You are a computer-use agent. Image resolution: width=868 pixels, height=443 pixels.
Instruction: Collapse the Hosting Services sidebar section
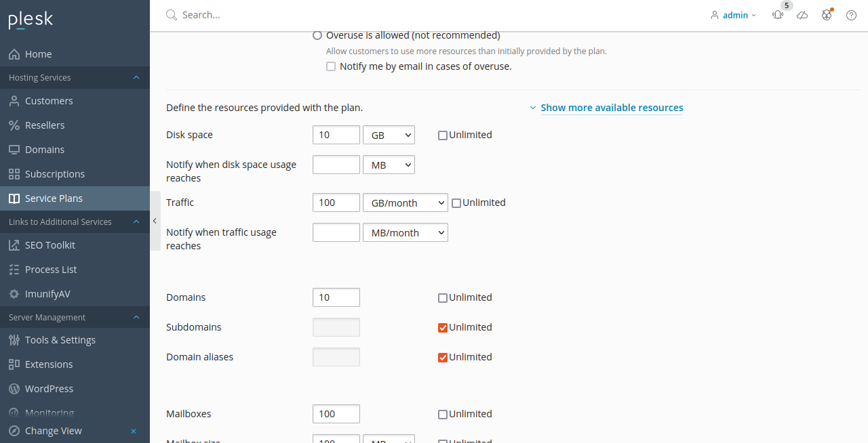(136, 77)
